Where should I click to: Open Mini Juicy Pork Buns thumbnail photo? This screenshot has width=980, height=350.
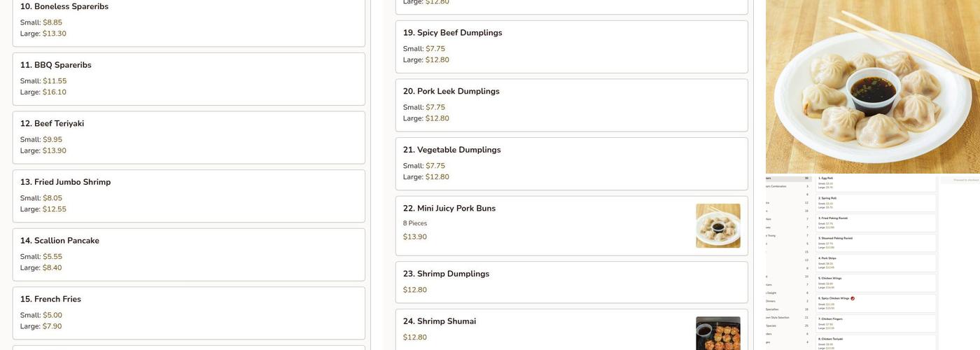click(717, 225)
